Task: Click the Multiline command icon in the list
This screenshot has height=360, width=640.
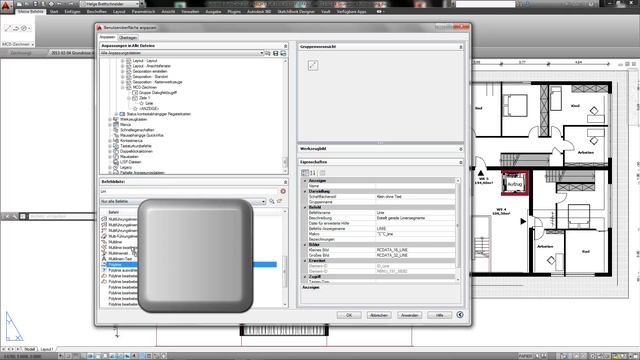Action: tap(104, 242)
